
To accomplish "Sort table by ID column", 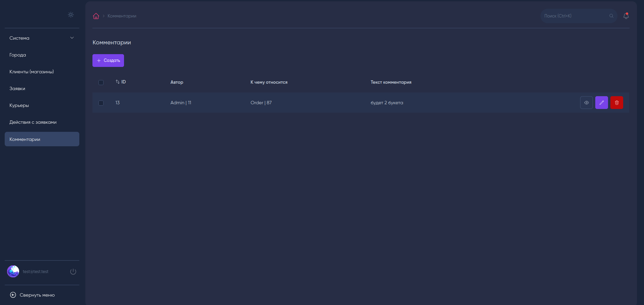I will coord(121,82).
